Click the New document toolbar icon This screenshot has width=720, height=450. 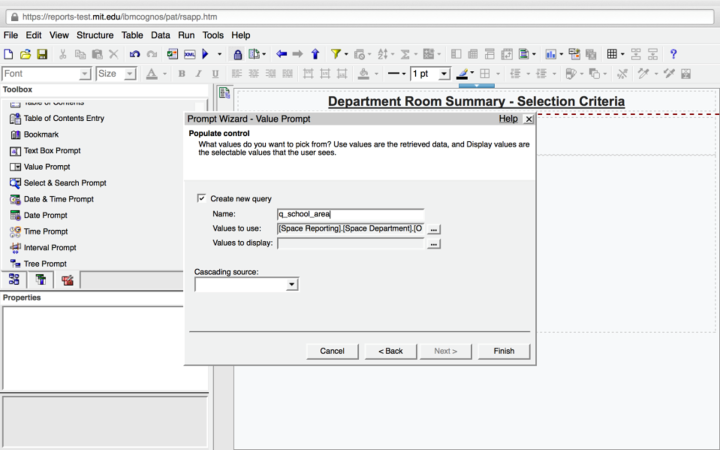click(x=9, y=54)
